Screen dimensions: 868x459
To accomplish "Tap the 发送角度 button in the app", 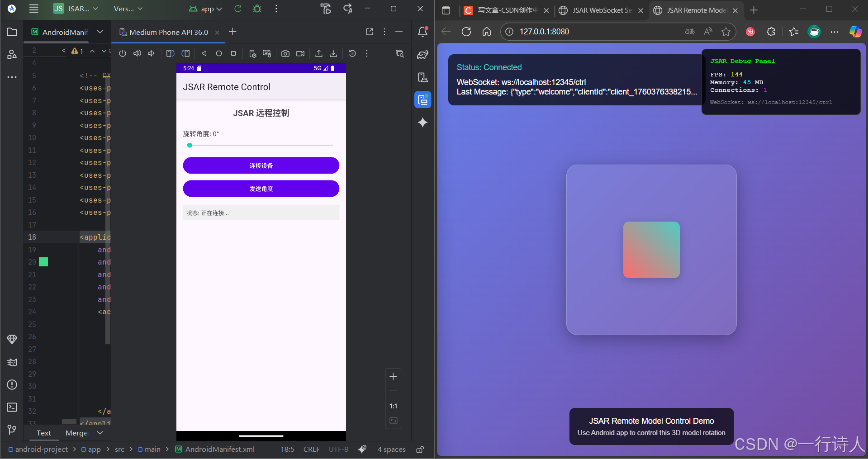I will [x=261, y=189].
